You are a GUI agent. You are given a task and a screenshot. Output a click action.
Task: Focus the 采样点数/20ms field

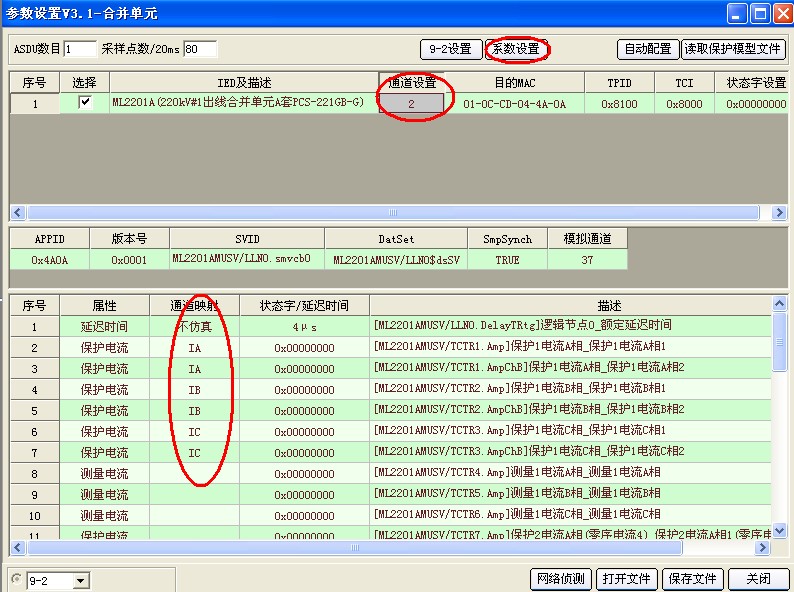[199, 49]
